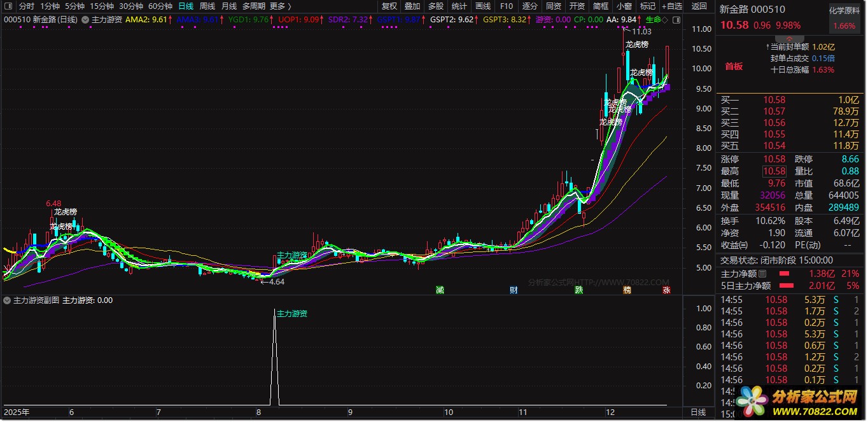Screen dimensions: 868x422
Task: Click the diamond icon after 生命
Action: click(665, 20)
